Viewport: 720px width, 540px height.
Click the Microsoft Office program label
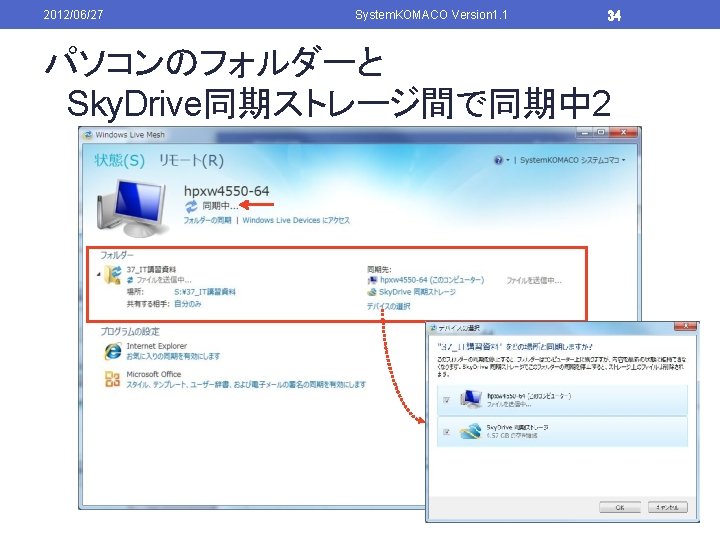pyautogui.click(x=154, y=374)
